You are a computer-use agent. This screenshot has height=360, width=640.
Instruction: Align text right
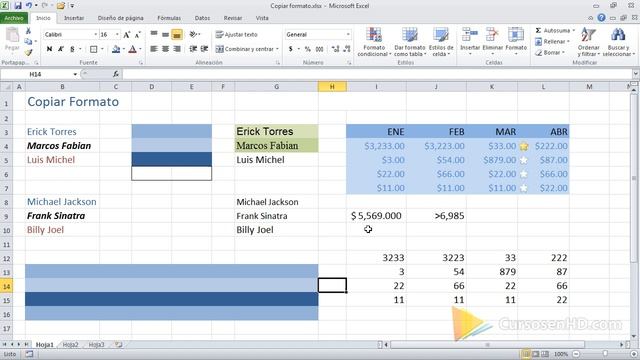click(x=177, y=49)
